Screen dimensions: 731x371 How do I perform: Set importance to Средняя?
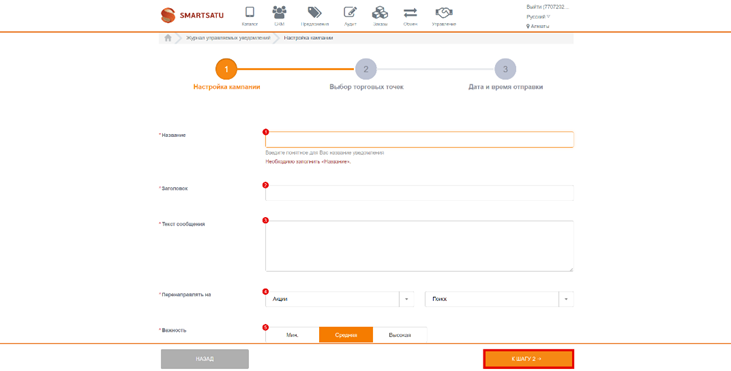click(346, 335)
